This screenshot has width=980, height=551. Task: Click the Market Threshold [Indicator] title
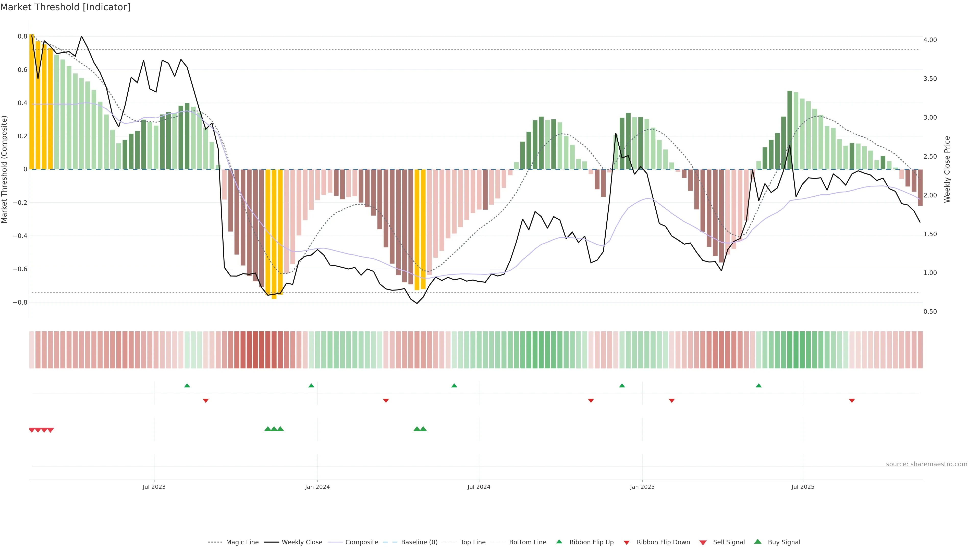[65, 7]
